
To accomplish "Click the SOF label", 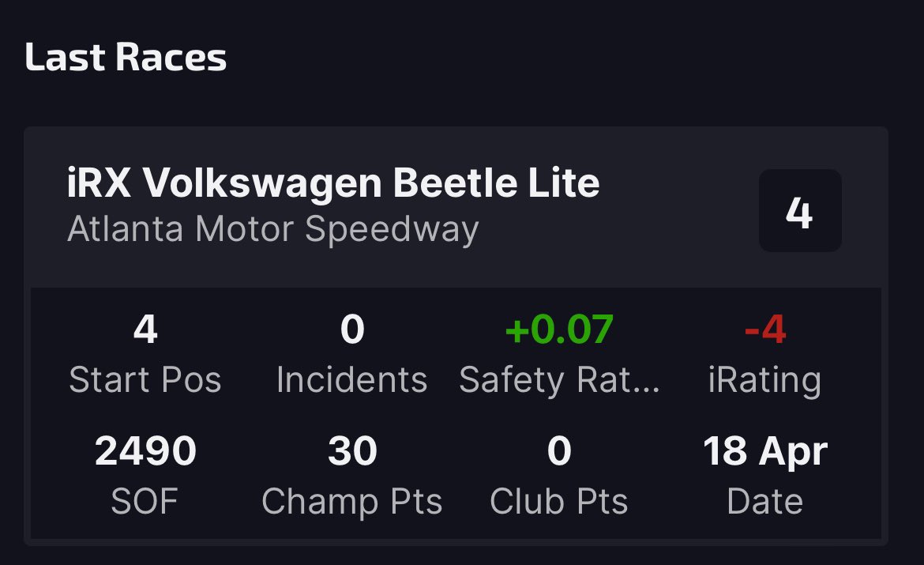I will [145, 501].
